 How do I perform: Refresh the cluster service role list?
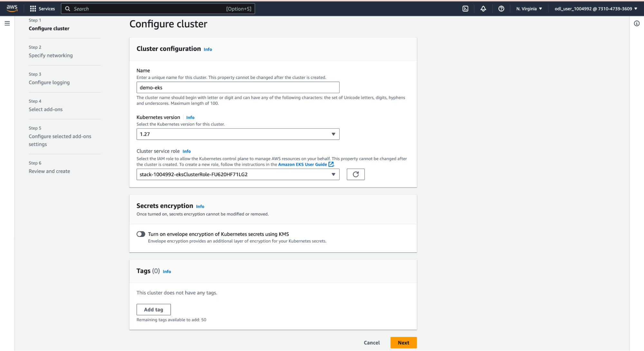[x=355, y=174]
